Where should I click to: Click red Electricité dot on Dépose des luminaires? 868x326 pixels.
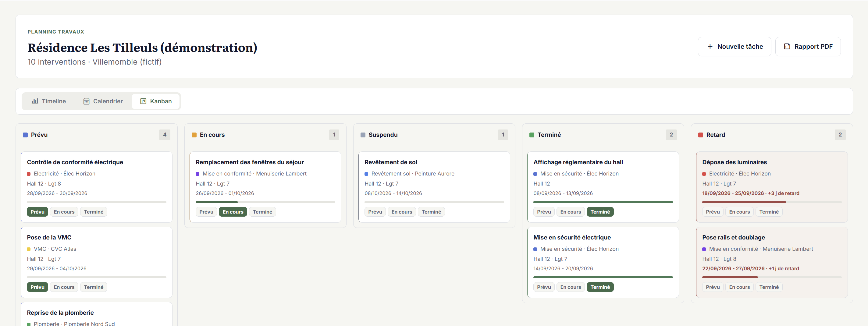pyautogui.click(x=704, y=174)
